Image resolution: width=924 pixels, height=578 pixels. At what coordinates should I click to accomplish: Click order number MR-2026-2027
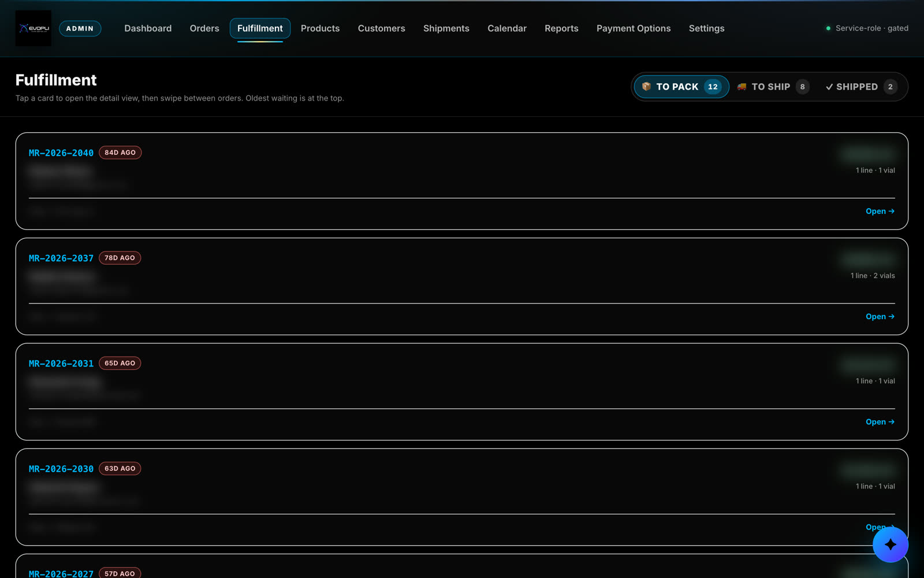coord(61,573)
